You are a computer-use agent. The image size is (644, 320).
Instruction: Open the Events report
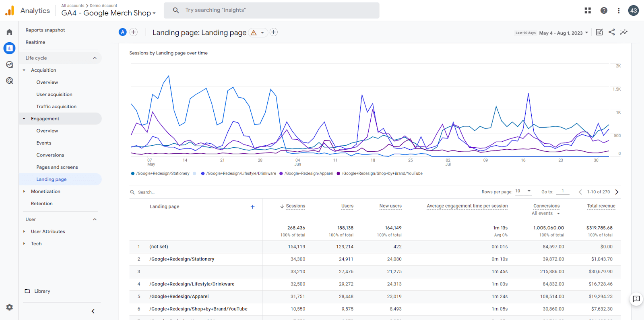tap(44, 143)
